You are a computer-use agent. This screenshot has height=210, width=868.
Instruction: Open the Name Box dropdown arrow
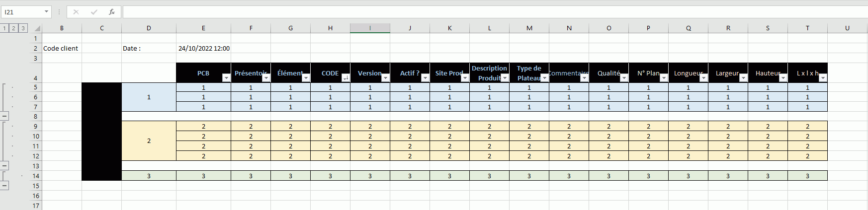tap(46, 12)
